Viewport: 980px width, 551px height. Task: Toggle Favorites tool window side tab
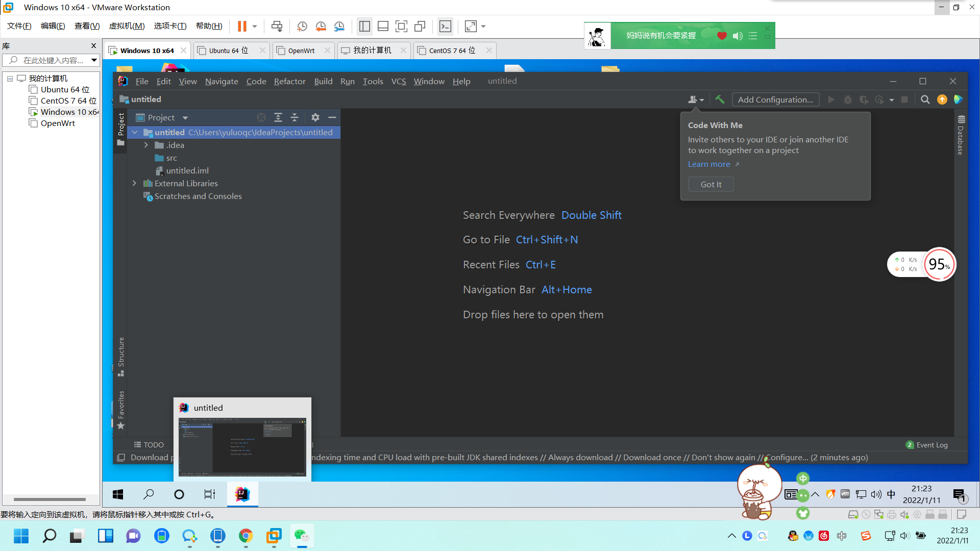[x=121, y=410]
